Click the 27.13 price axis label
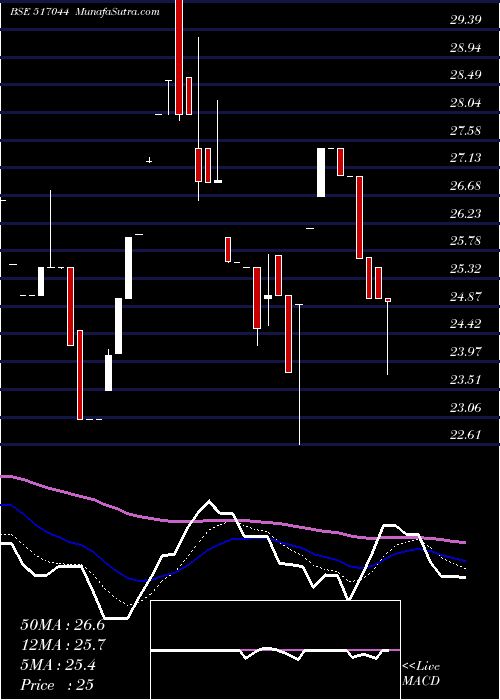 pos(465,158)
